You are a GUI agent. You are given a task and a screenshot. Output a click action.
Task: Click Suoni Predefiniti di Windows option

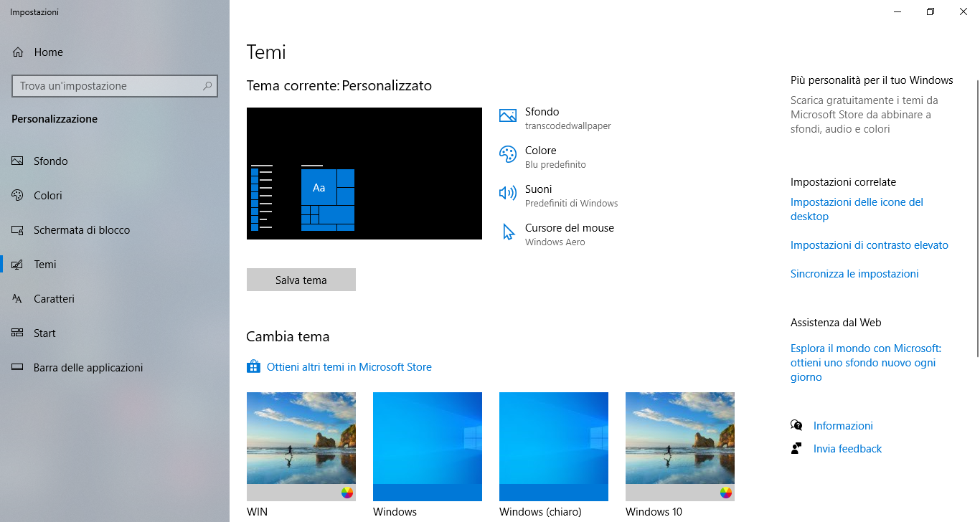pos(559,196)
